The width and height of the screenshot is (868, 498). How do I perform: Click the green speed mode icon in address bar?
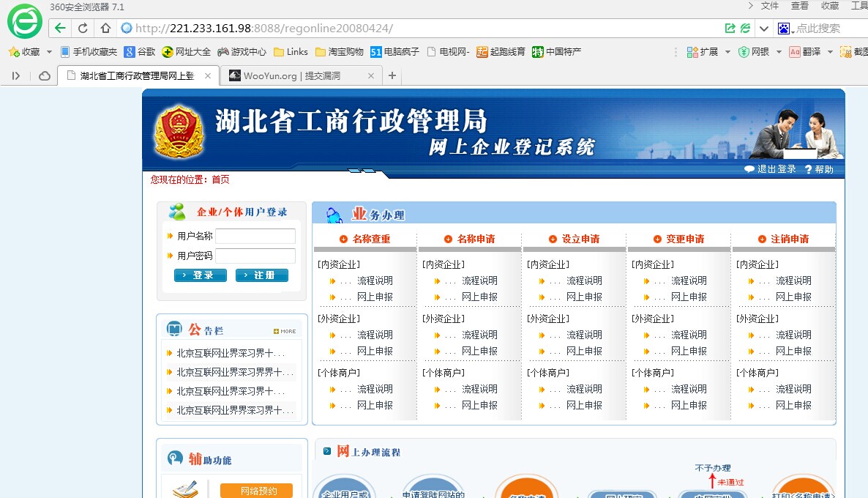(x=746, y=29)
